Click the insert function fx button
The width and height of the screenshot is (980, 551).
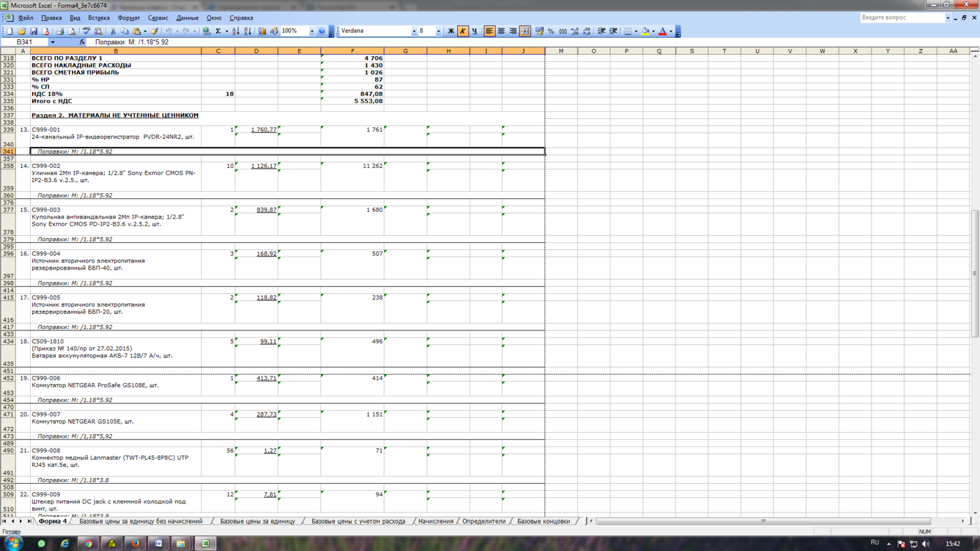pyautogui.click(x=82, y=42)
